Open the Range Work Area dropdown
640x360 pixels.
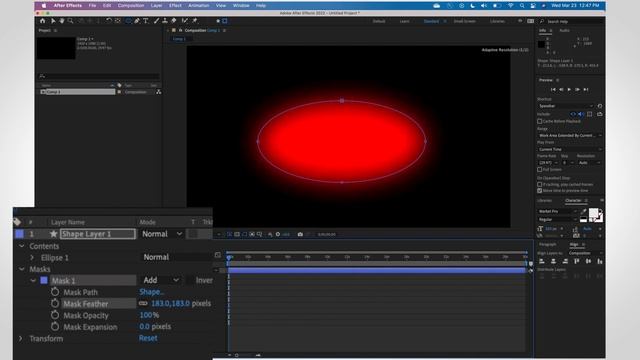[x=570, y=136]
